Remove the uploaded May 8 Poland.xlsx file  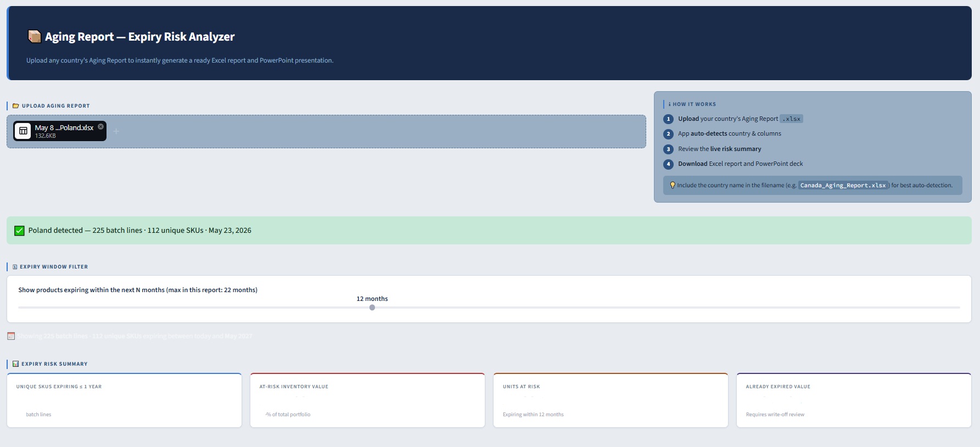pyautogui.click(x=100, y=127)
